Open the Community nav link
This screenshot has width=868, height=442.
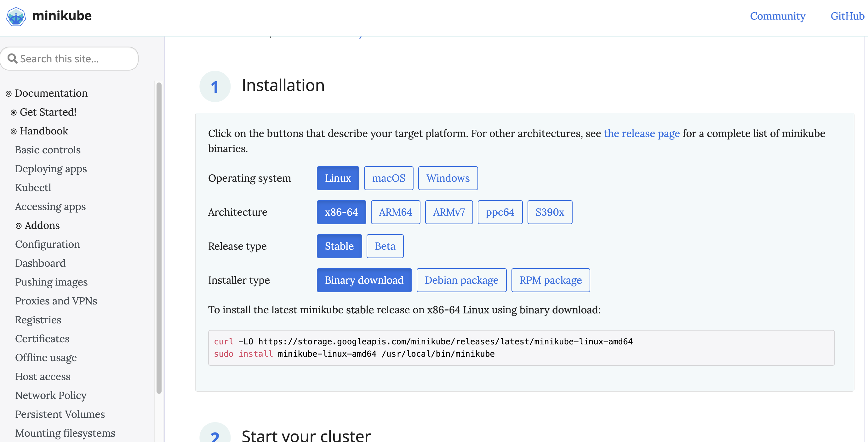777,16
